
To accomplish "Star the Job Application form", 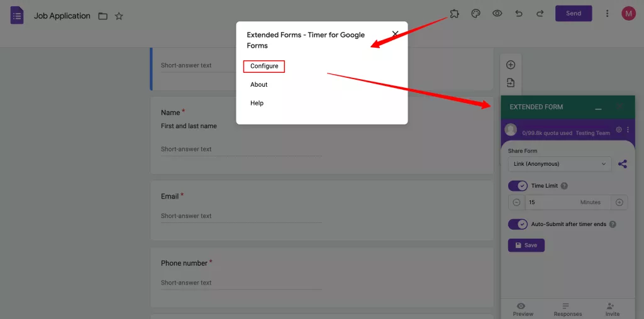I will (x=119, y=16).
